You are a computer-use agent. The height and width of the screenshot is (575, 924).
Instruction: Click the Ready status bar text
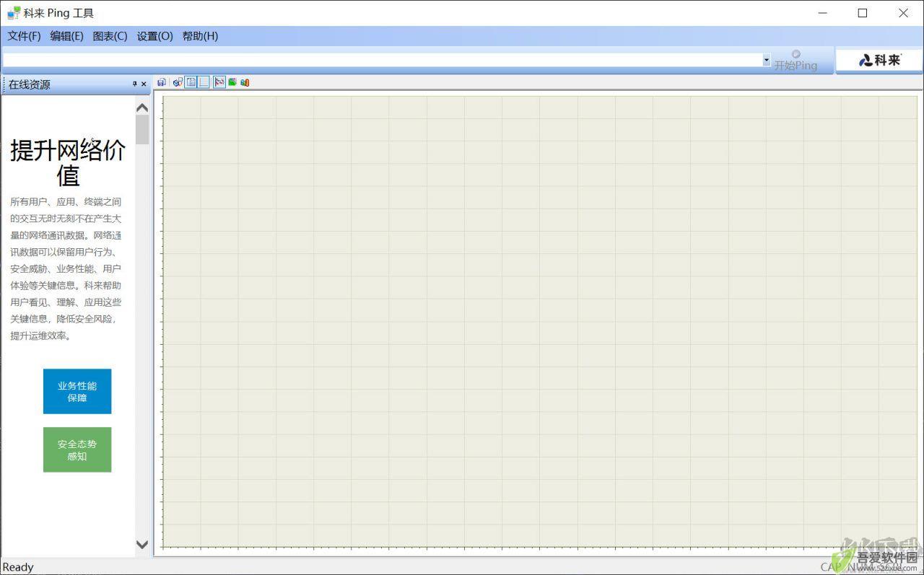(x=18, y=567)
